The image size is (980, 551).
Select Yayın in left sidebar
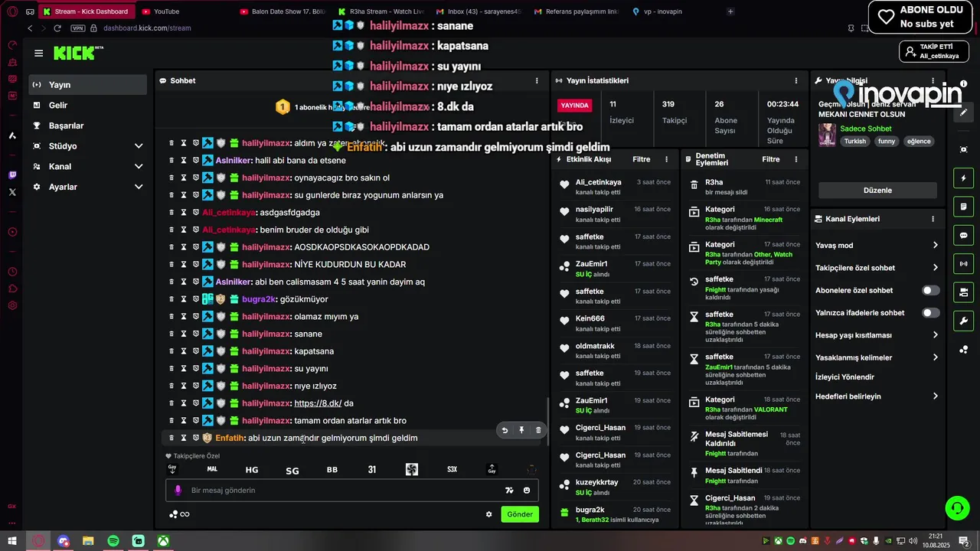pyautogui.click(x=88, y=85)
